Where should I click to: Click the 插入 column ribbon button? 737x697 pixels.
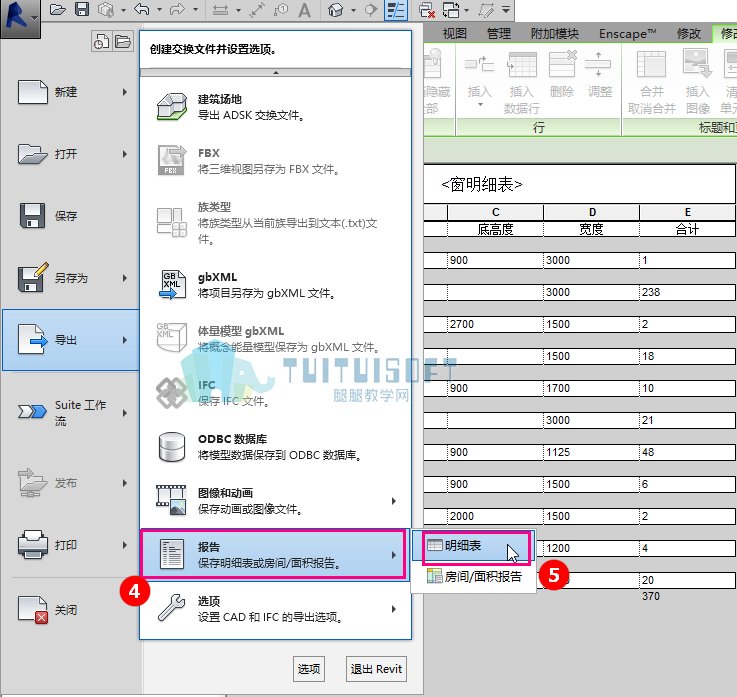coord(479,79)
